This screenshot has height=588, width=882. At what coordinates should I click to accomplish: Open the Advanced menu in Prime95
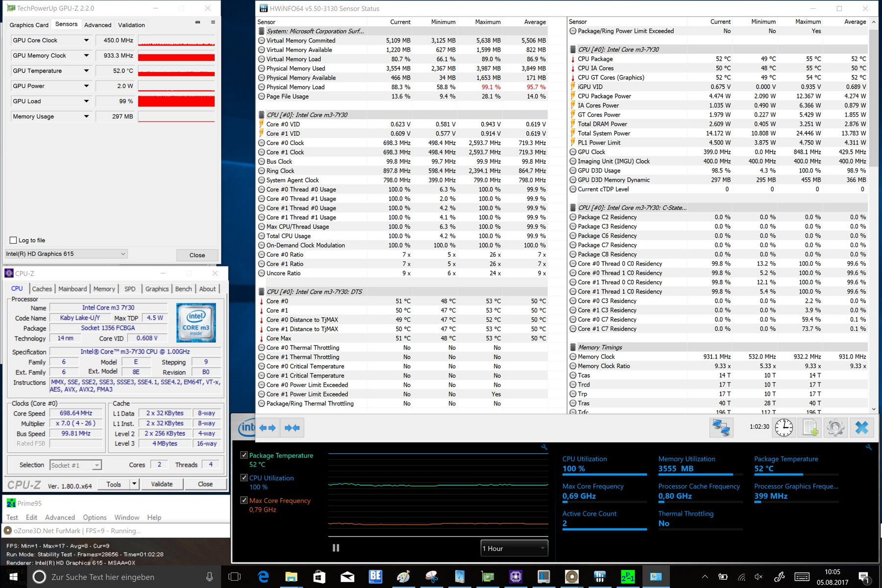click(x=60, y=517)
